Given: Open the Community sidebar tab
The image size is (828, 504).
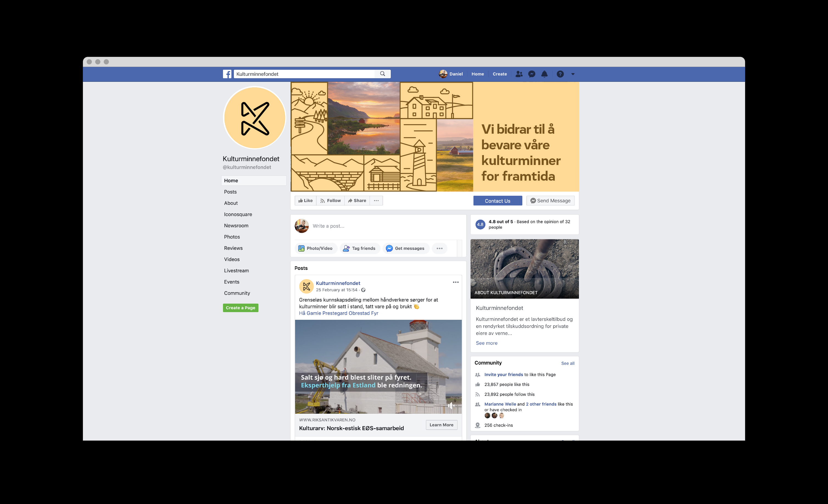Looking at the screenshot, I should pyautogui.click(x=237, y=293).
